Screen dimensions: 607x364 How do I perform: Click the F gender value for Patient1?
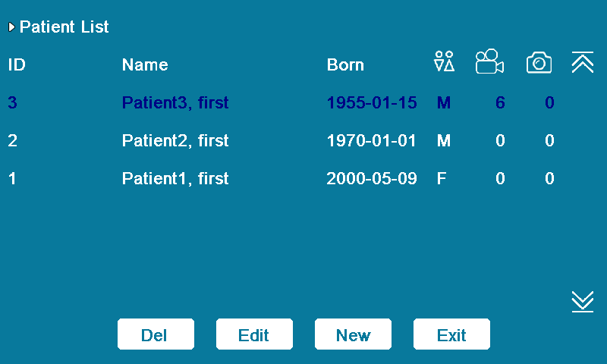point(441,179)
